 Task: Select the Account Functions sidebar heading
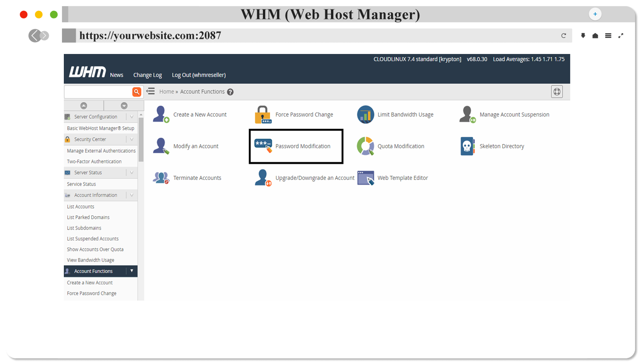pos(94,271)
